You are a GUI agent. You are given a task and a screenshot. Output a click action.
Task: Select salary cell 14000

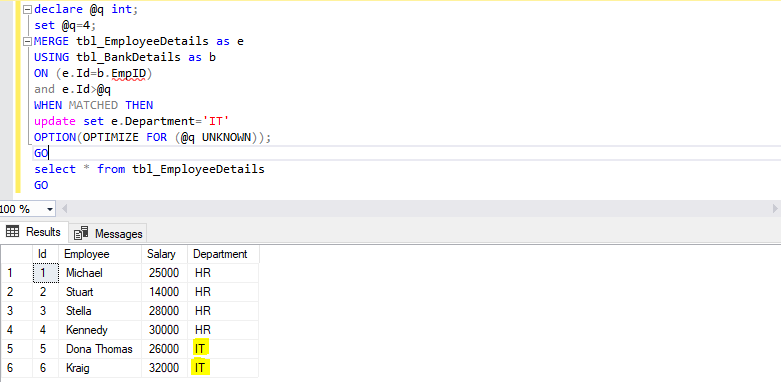tap(164, 292)
